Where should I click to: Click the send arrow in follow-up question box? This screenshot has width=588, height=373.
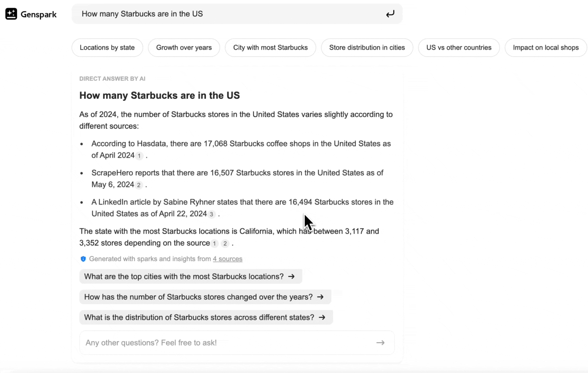(380, 343)
